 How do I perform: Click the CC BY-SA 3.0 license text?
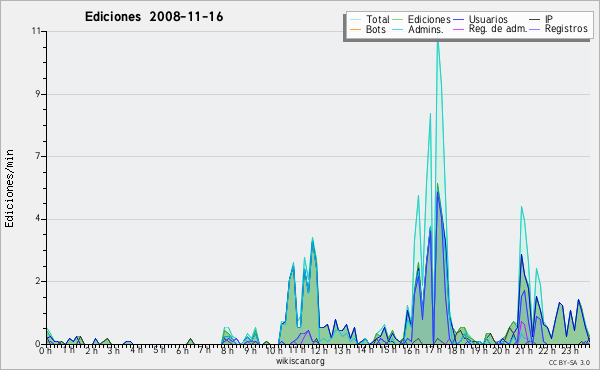pyautogui.click(x=569, y=362)
